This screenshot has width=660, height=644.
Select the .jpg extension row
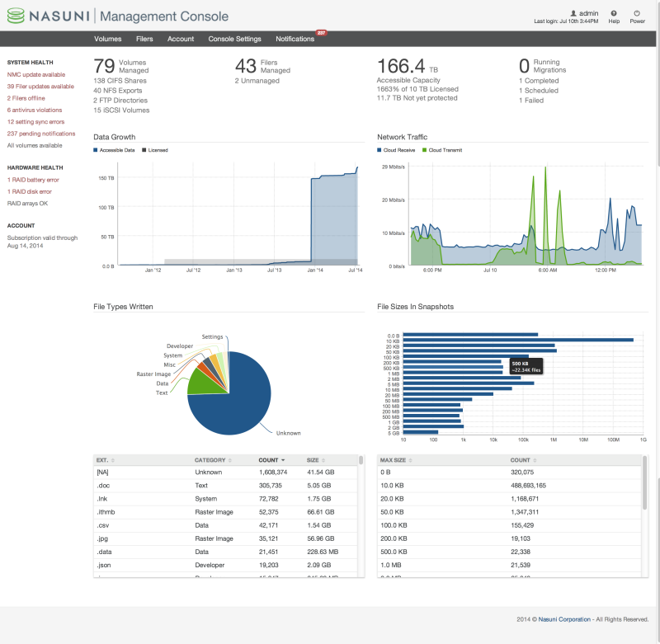(225, 538)
